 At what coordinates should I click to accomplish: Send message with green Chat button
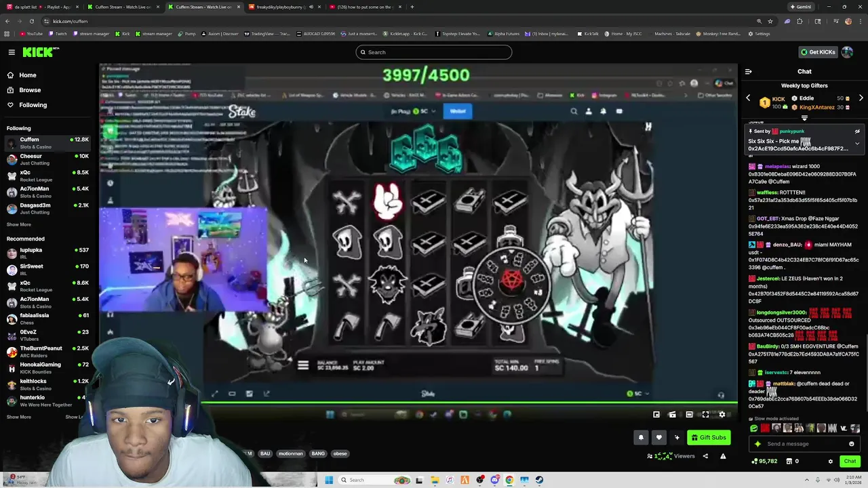850,462
